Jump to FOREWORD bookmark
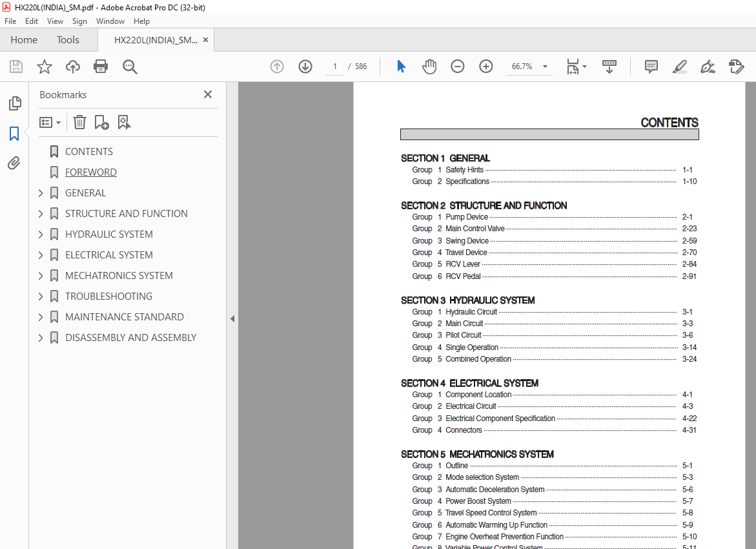 pos(90,172)
